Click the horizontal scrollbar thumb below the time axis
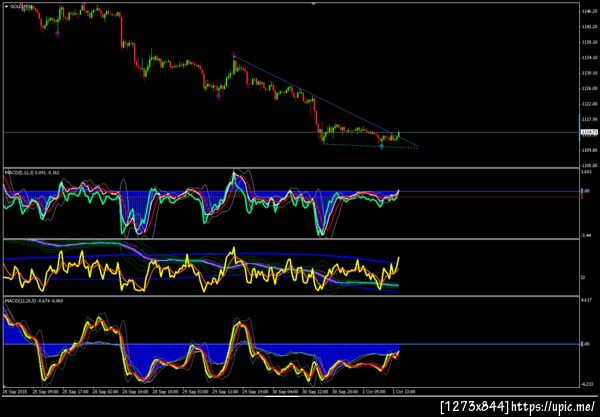The width and height of the screenshot is (600, 417). point(282,396)
